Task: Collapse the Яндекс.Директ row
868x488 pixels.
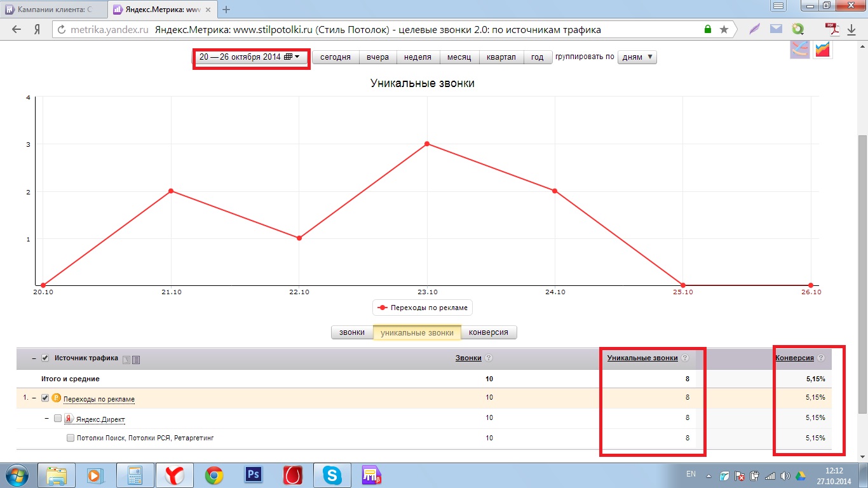Action: pyautogui.click(x=47, y=419)
